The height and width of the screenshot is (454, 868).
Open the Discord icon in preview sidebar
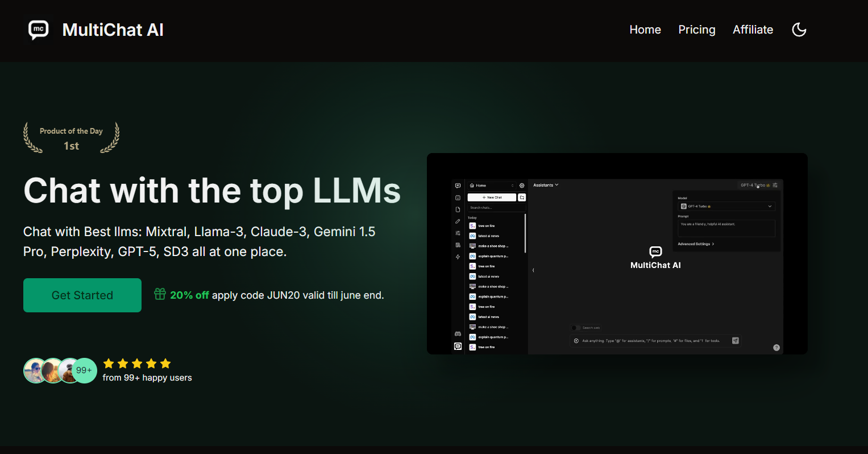coord(458,334)
